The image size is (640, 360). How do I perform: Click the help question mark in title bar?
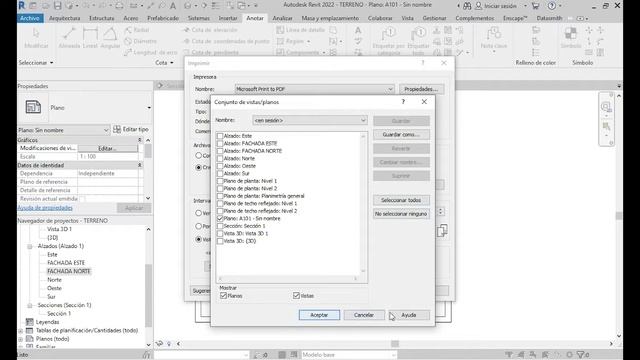(x=551, y=6)
